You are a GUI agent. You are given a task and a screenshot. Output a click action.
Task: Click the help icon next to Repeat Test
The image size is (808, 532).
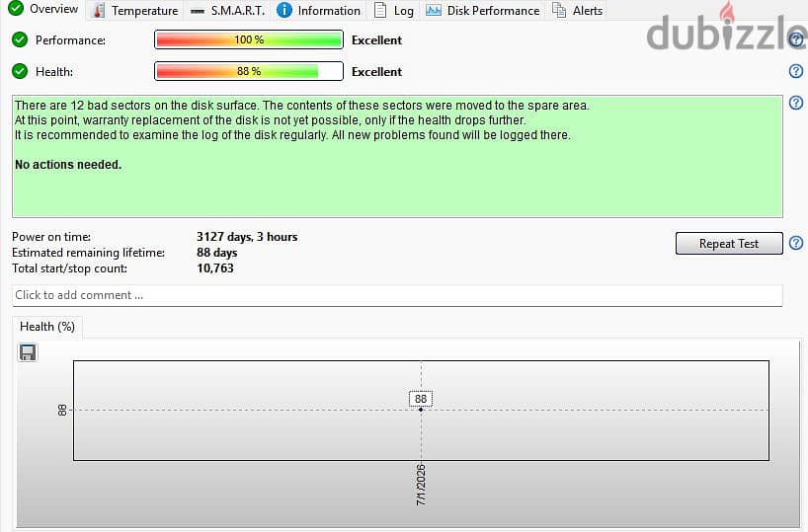(x=796, y=243)
